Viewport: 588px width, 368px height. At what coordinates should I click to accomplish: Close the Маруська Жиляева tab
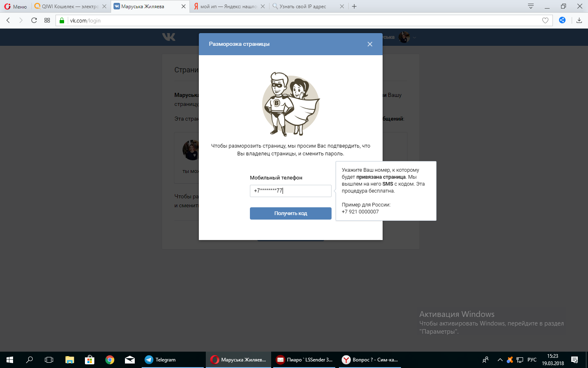(x=183, y=7)
